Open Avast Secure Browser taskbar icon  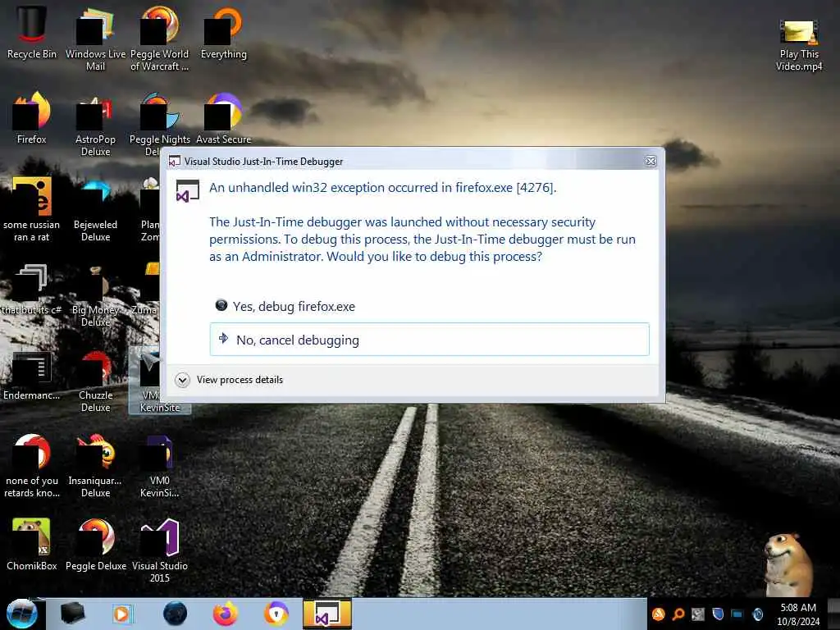276,614
